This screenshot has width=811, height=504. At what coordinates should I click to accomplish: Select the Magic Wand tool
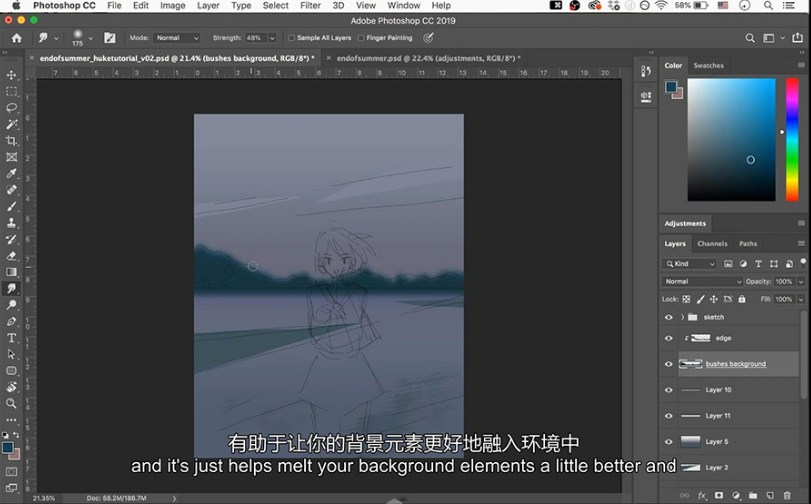pos(11,124)
